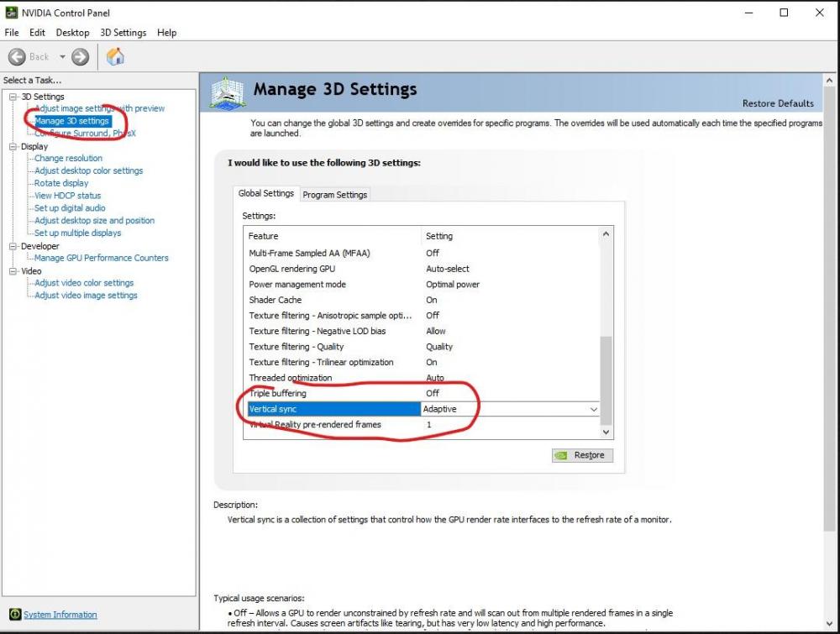This screenshot has width=840, height=634.
Task: Click the NVIDIA Control Panel title icon
Action: coord(11,13)
